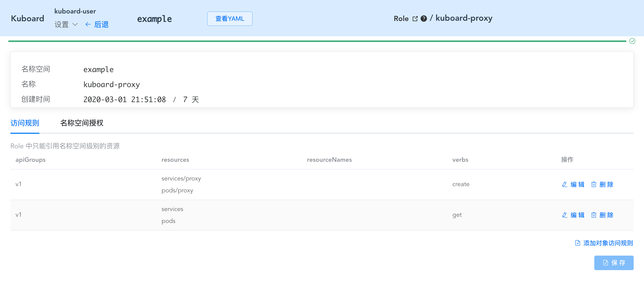The width and height of the screenshot is (644, 295).
Task: Click the 保存 save button
Action: [614, 263]
